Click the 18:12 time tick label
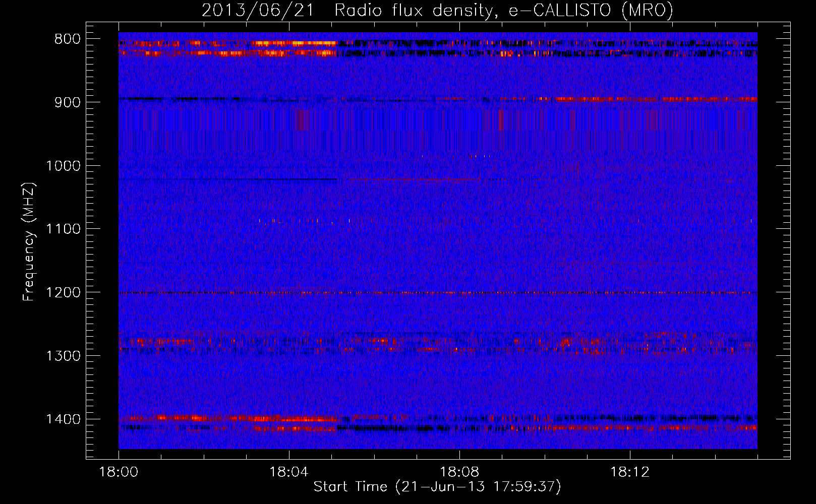Screen dimensions: 816x504 pos(630,472)
